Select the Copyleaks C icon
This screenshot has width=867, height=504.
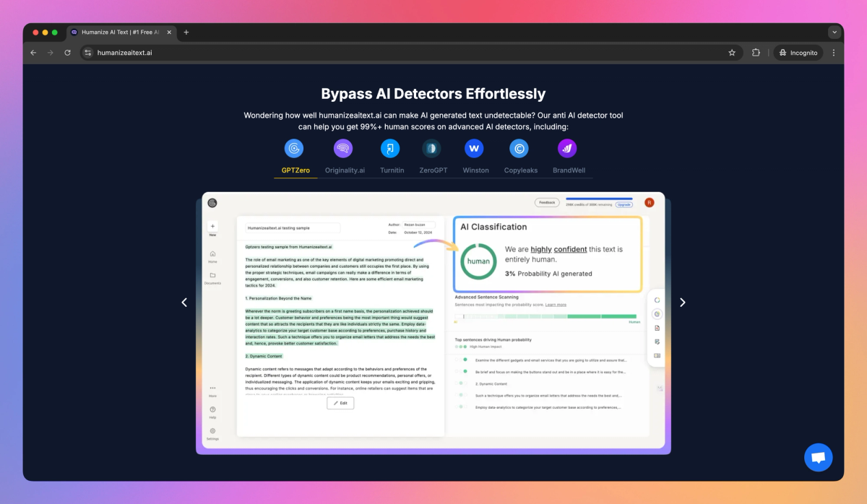coord(519,149)
